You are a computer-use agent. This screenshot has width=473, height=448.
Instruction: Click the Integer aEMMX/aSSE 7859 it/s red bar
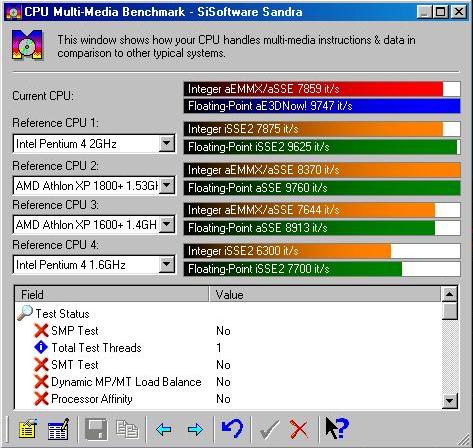pyautogui.click(x=322, y=89)
